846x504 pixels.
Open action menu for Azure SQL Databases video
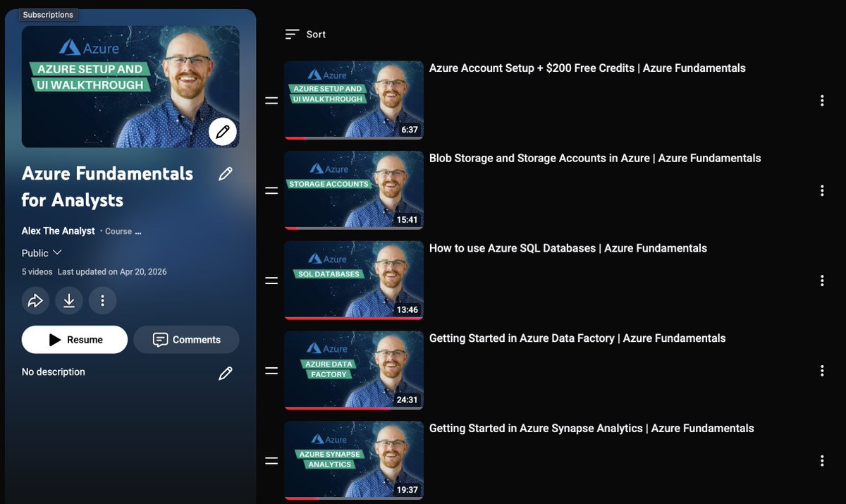[822, 281]
